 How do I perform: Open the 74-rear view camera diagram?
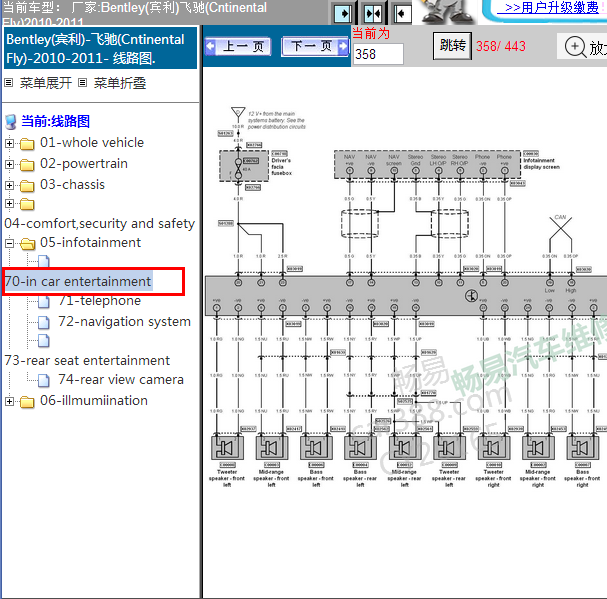click(121, 379)
